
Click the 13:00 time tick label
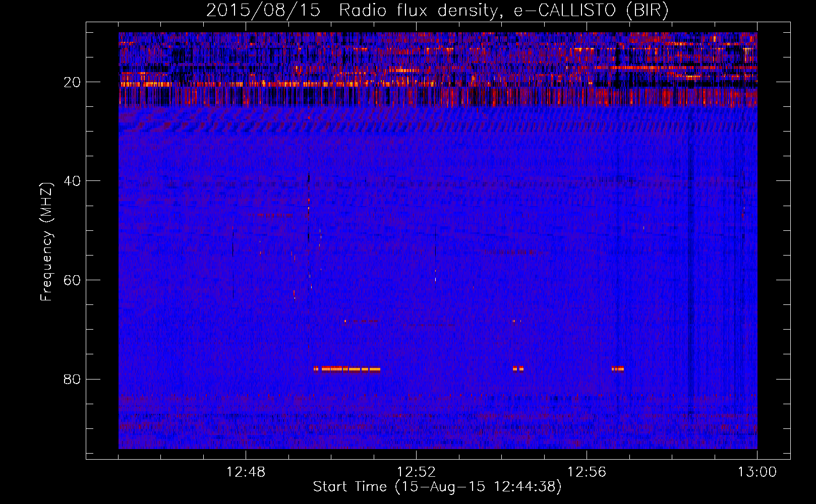pyautogui.click(x=757, y=472)
